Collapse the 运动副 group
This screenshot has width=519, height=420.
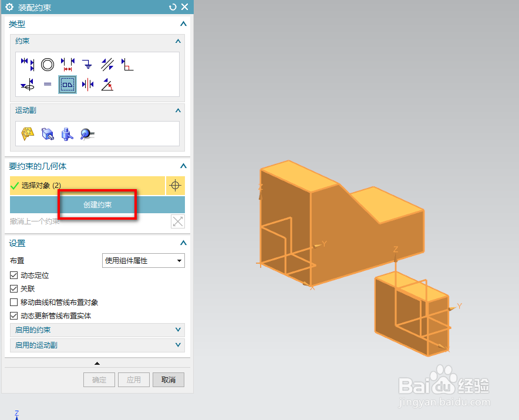[x=178, y=110]
